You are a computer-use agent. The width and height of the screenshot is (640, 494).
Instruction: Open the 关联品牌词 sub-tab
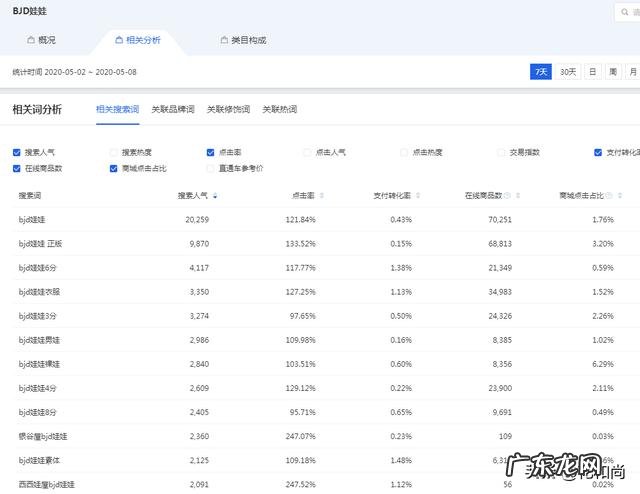173,109
